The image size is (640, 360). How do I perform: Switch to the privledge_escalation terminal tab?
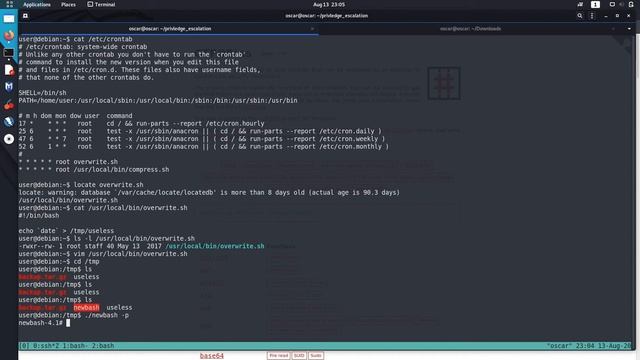pyautogui.click(x=170, y=29)
